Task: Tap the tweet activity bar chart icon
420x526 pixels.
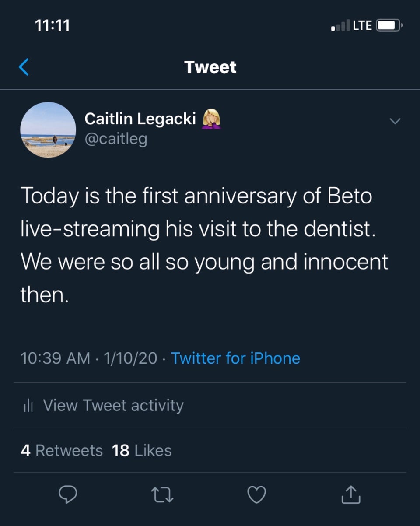Action: (x=28, y=406)
